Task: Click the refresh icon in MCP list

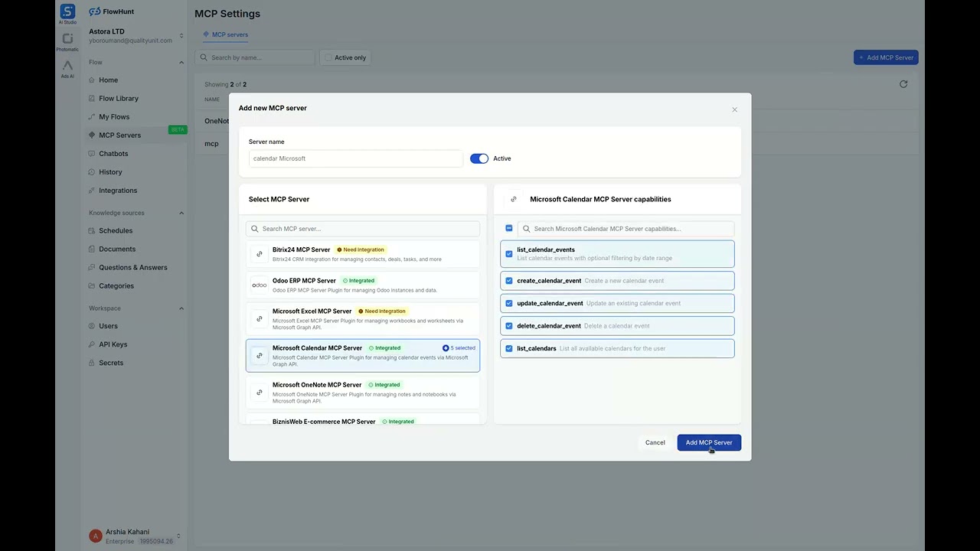Action: tap(903, 84)
